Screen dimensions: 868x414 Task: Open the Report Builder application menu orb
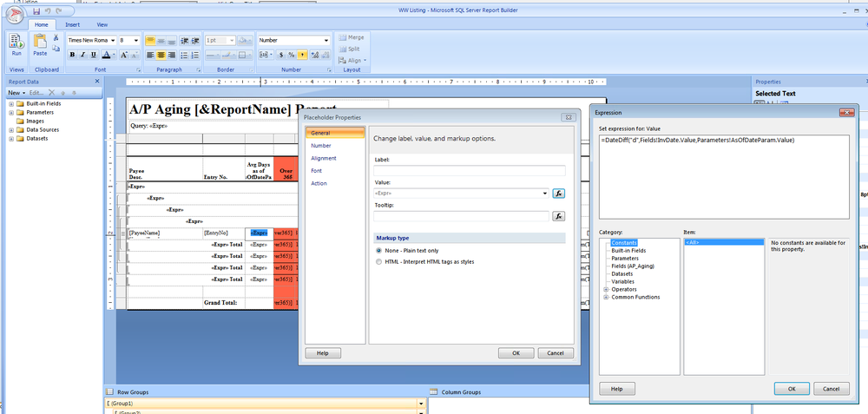(16, 16)
